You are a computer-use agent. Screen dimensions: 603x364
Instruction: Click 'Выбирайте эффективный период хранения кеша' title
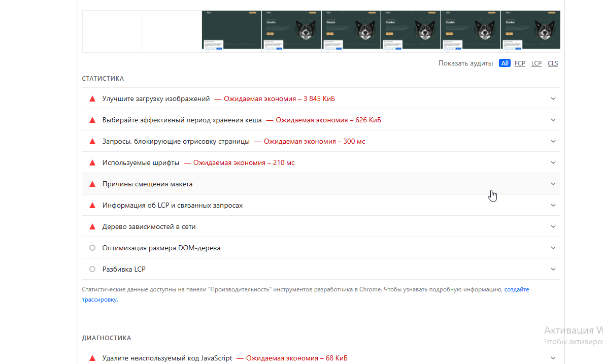click(182, 120)
